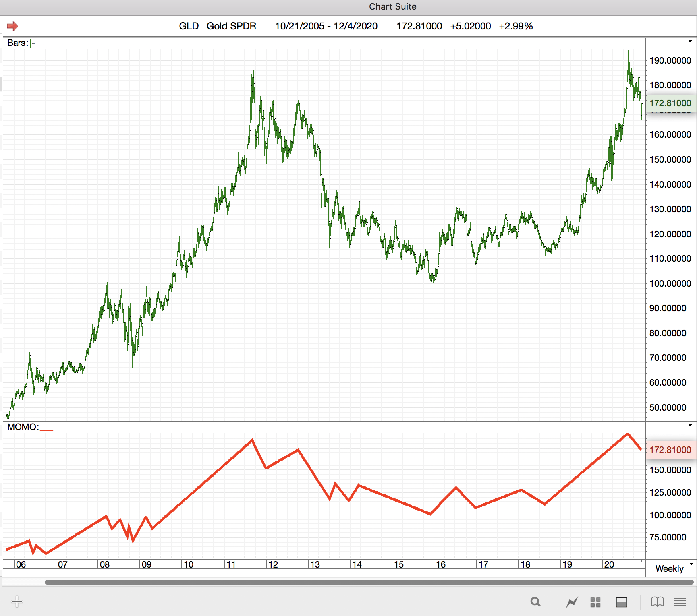Click the red 172.81000 MOMO tag

(670, 450)
